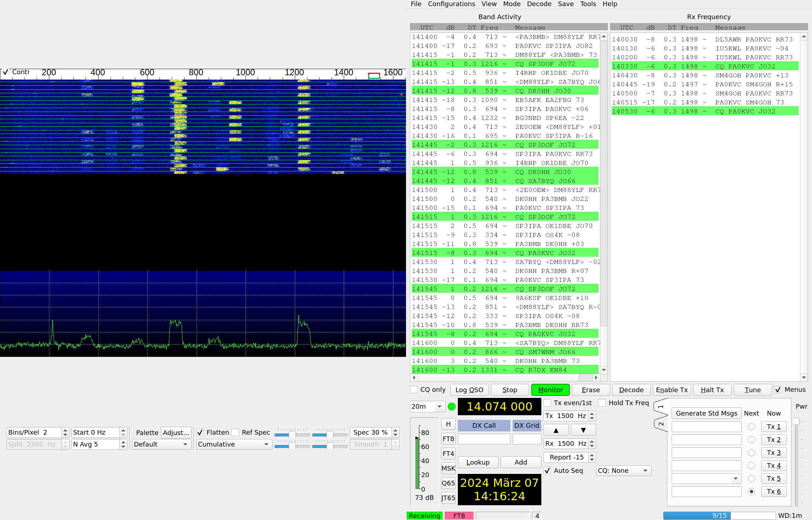This screenshot has width=812, height=520.
Task: Switch to Q65 mode button
Action: click(448, 483)
